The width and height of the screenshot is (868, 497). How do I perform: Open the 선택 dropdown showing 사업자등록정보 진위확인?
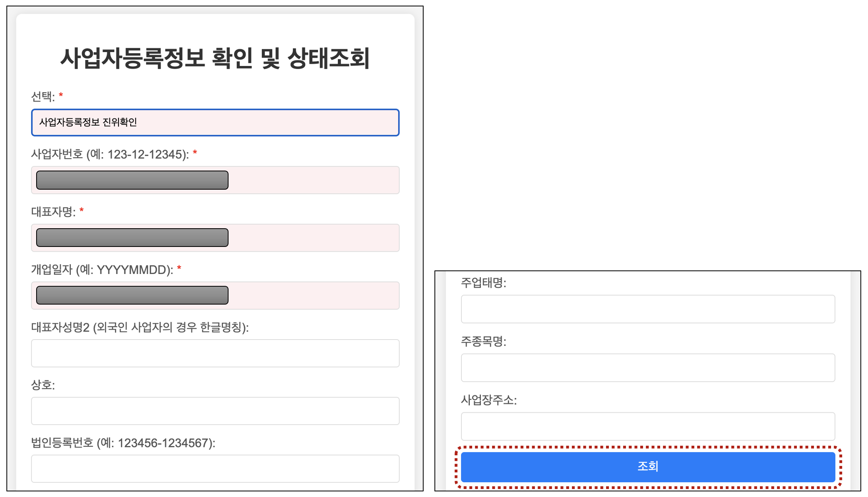215,122
